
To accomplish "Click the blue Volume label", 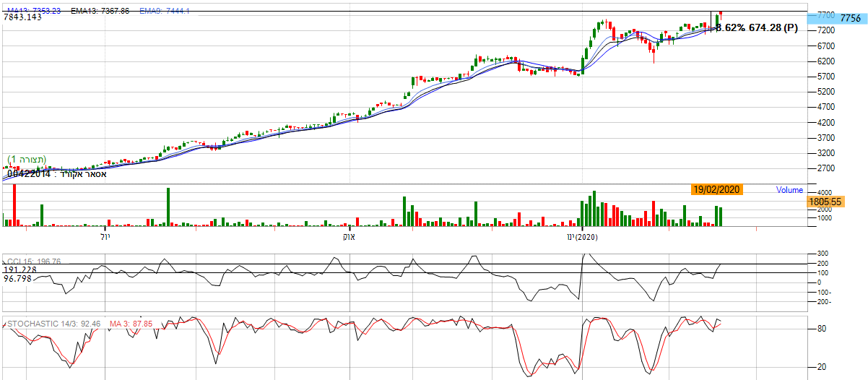I will click(x=789, y=190).
